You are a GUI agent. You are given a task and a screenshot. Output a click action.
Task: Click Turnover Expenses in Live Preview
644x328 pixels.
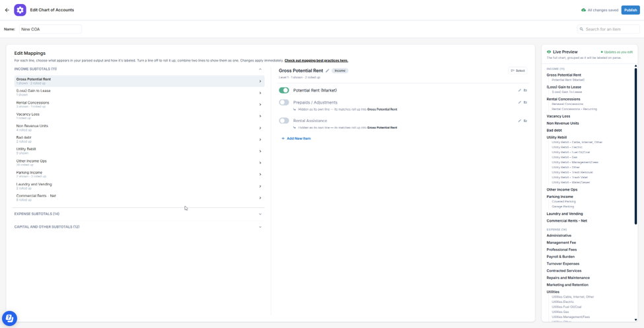[563, 263]
